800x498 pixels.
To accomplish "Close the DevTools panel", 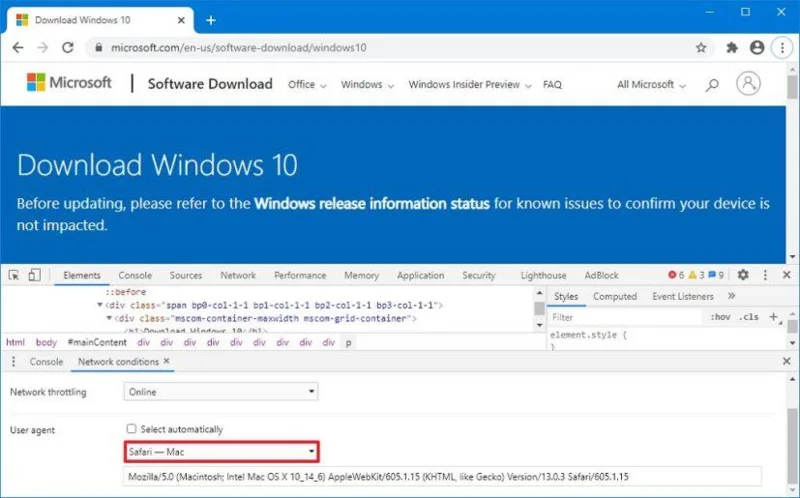I will (787, 275).
